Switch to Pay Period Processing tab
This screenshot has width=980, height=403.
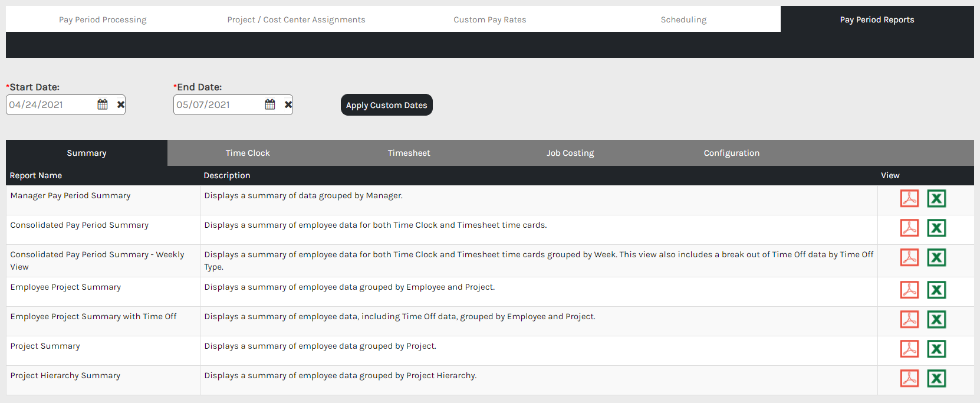pyautogui.click(x=103, y=19)
